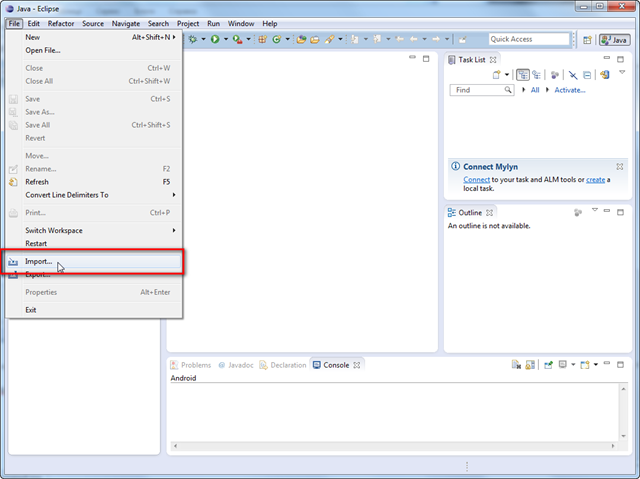Click the Import icon in File menu

pyautogui.click(x=13, y=262)
